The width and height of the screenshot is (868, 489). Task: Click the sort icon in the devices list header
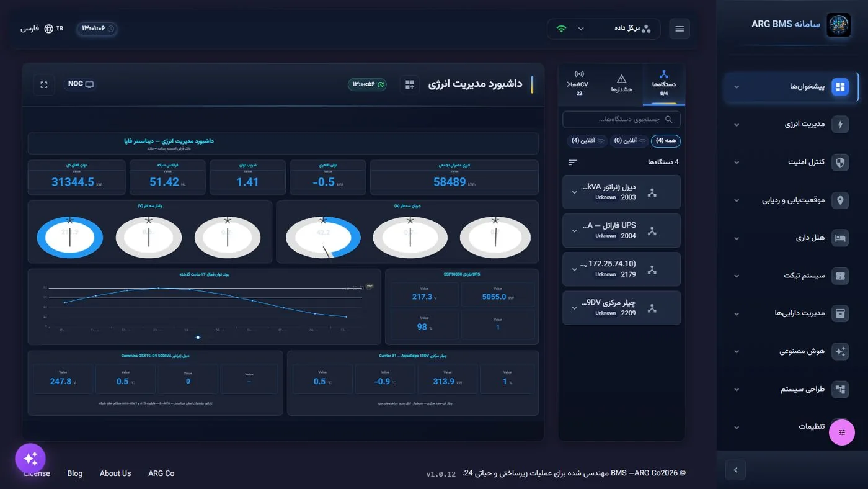pos(572,162)
